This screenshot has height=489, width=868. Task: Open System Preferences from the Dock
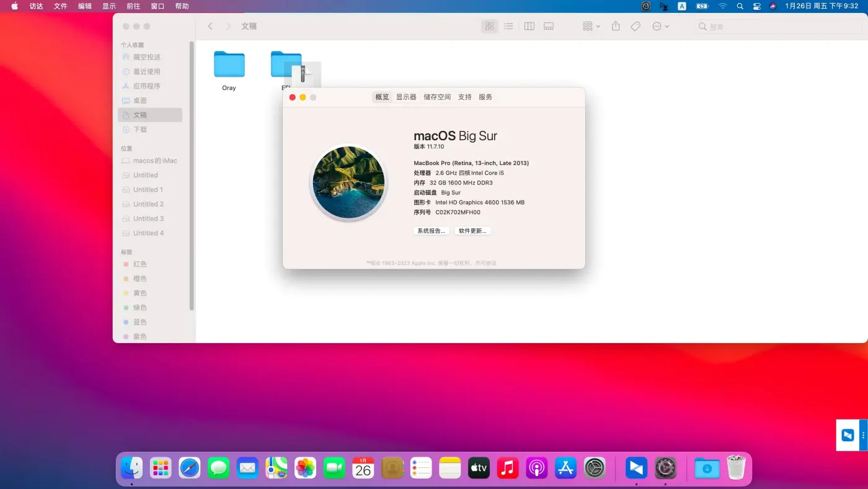click(595, 467)
